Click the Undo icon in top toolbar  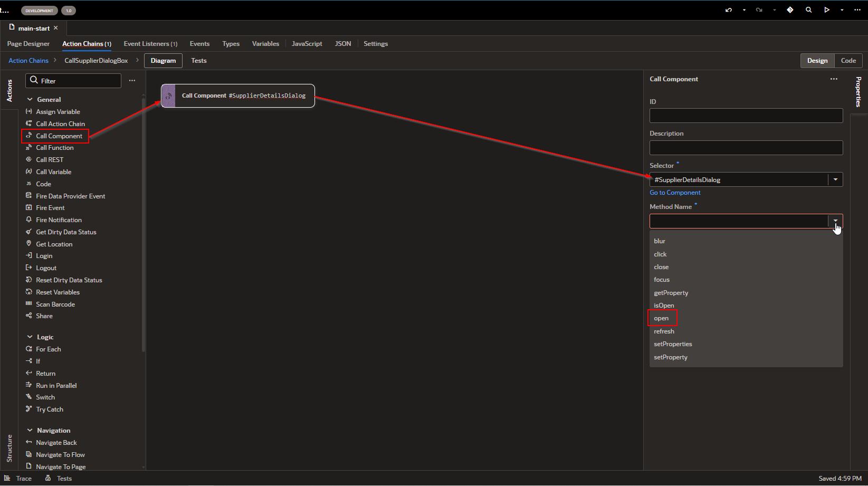tap(729, 10)
